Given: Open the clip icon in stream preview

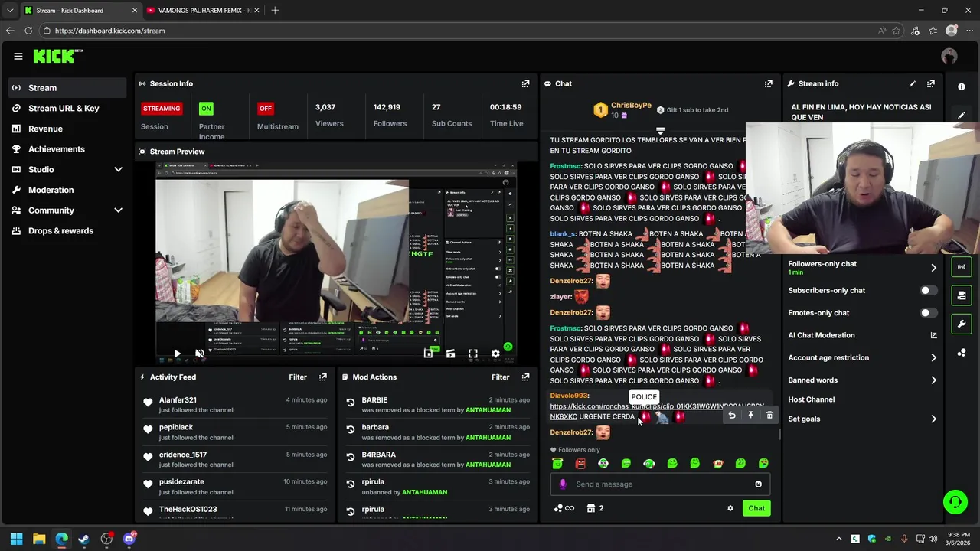Looking at the screenshot, I should tap(450, 354).
